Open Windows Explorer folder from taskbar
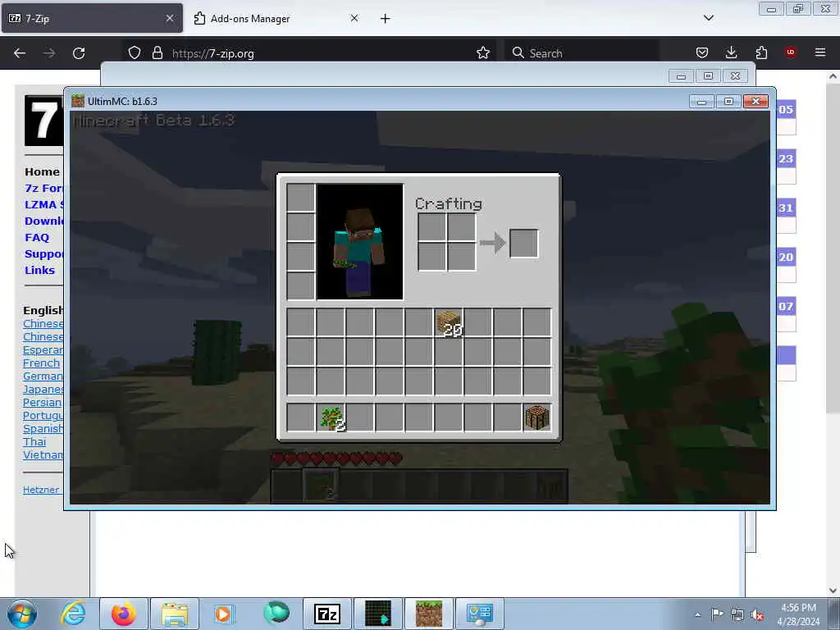The image size is (840, 630). [x=175, y=614]
